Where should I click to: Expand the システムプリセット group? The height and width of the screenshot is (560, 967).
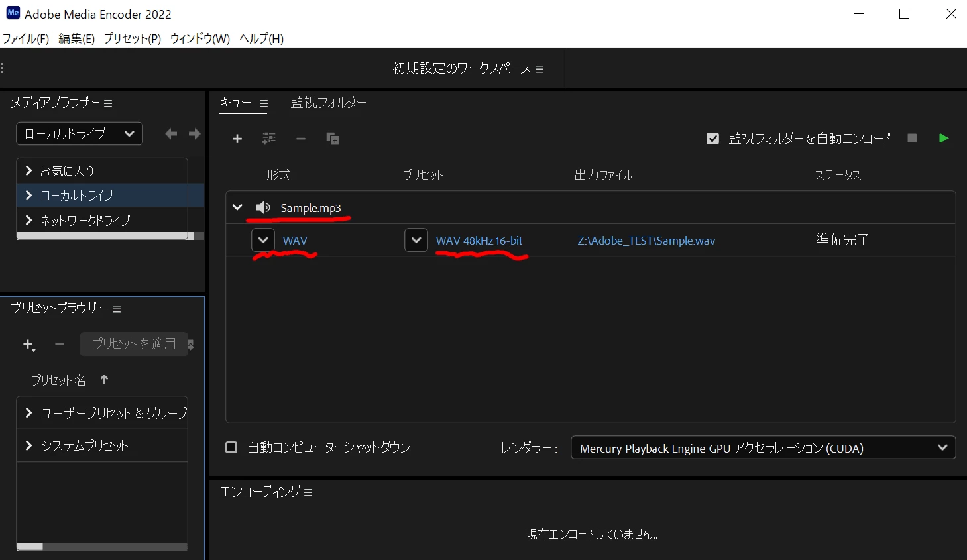click(x=28, y=445)
